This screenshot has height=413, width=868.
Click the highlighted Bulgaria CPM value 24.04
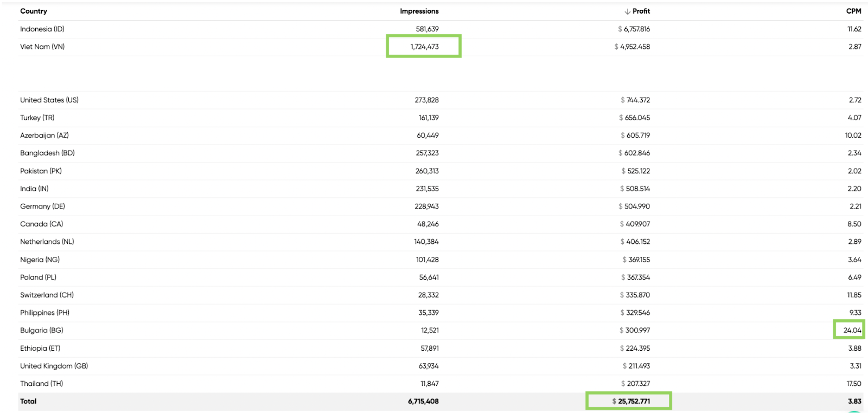click(851, 330)
